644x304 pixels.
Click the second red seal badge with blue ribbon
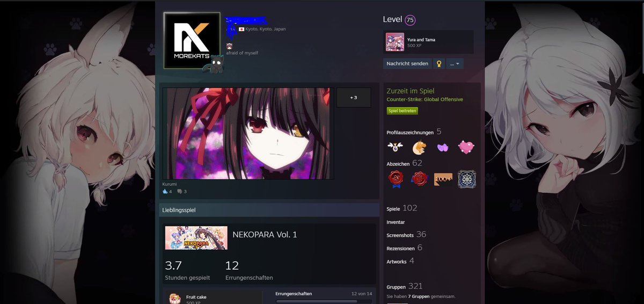(419, 179)
